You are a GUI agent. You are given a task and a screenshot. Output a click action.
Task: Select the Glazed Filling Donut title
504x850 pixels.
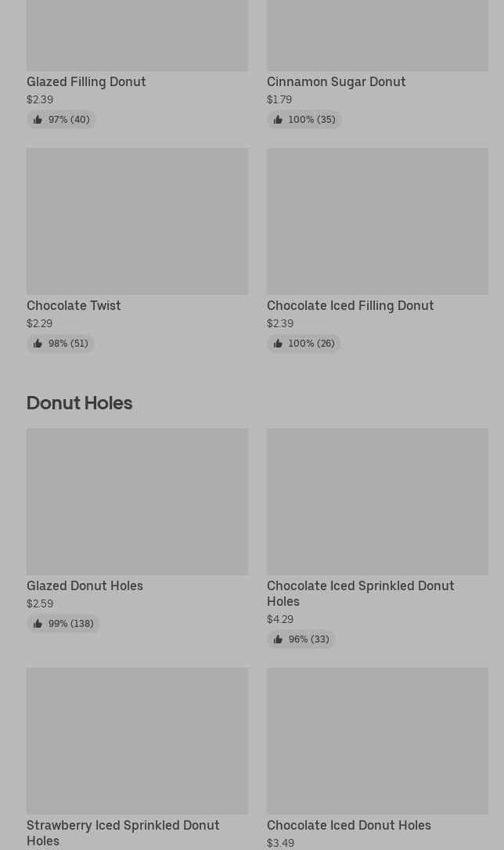[86, 81]
